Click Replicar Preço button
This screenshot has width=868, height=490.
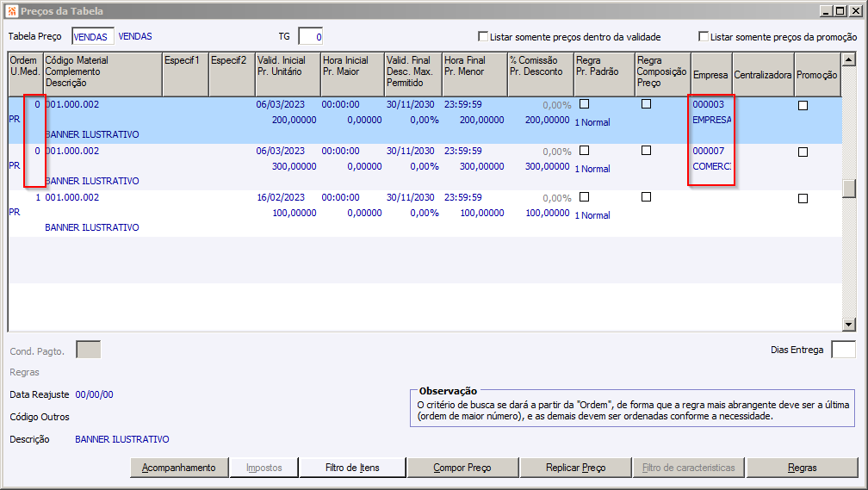[575, 468]
